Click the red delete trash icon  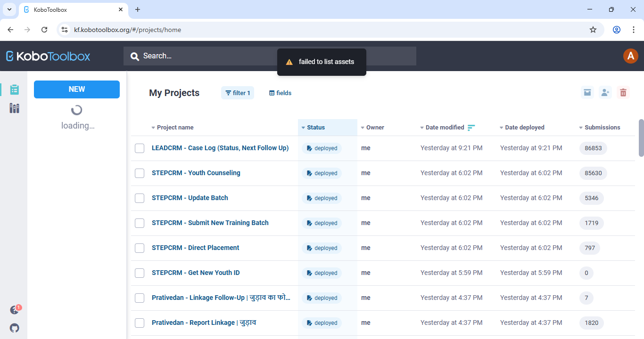623,93
